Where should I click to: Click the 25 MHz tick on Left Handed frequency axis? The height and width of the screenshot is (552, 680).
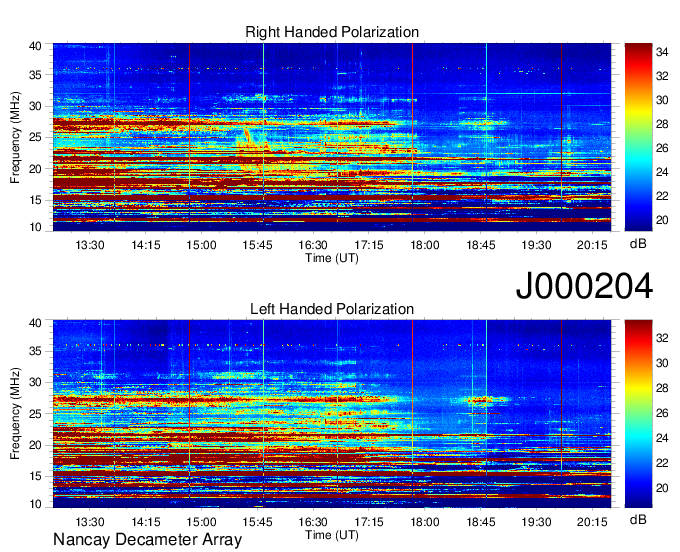[x=35, y=414]
